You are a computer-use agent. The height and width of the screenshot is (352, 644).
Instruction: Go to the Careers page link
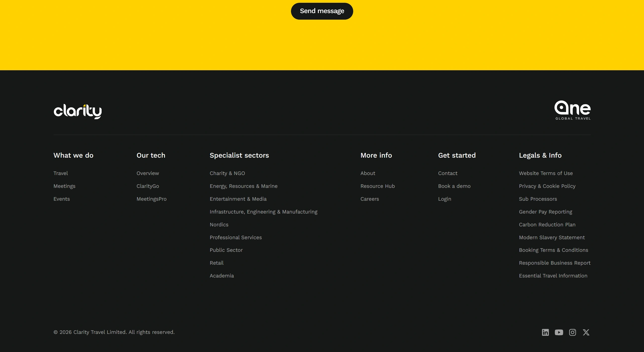369,199
